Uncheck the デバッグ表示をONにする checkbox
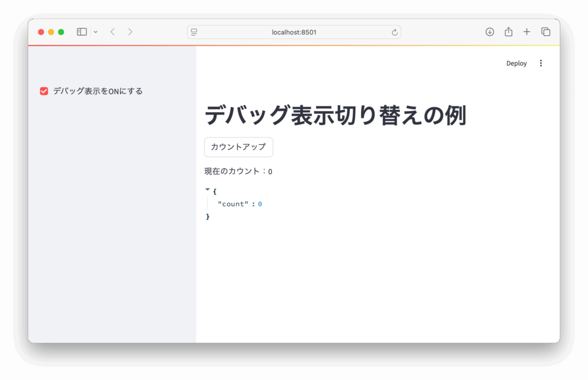 44,91
